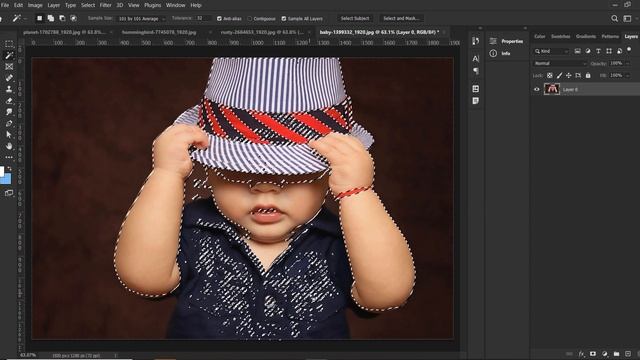The height and width of the screenshot is (360, 640).
Task: Switch to the Gradients panel tab
Action: pos(586,36)
